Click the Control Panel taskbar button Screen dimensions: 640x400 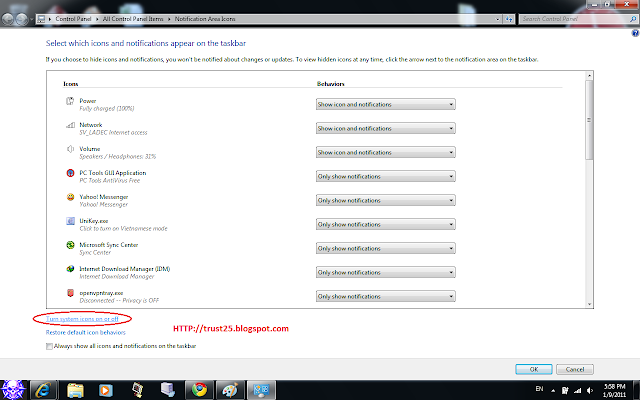click(261, 390)
